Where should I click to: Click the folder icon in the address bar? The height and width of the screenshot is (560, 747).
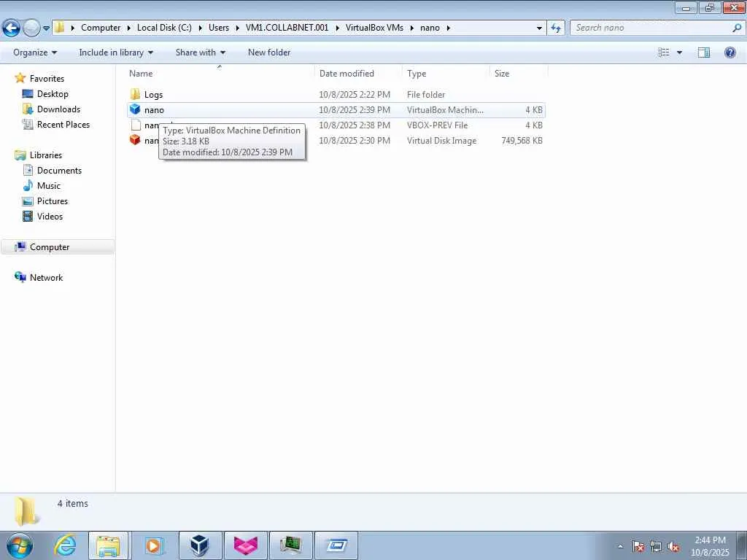point(59,28)
